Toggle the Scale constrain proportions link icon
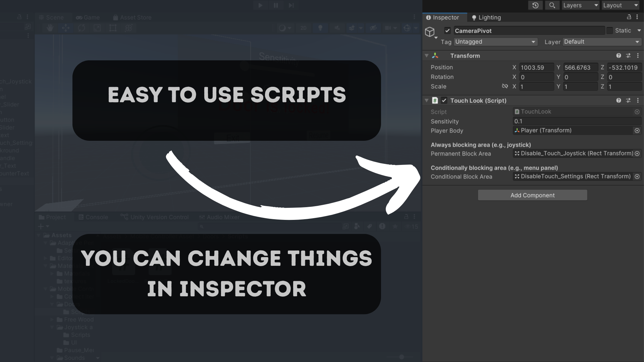 (x=505, y=86)
